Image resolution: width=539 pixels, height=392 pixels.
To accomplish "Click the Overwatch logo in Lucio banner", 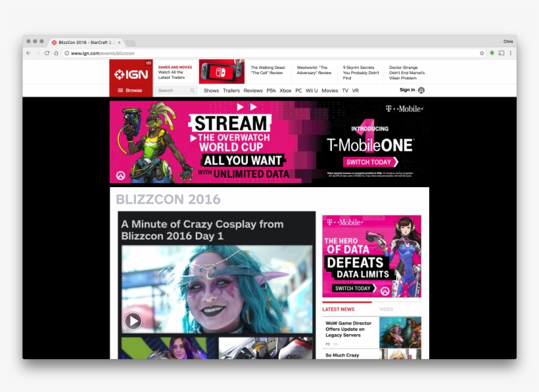I will [120, 176].
